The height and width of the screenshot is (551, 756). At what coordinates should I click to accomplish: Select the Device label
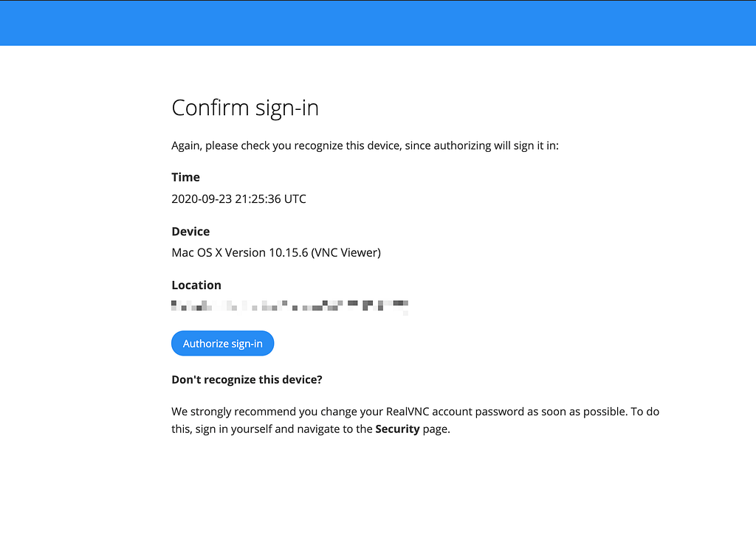(190, 232)
